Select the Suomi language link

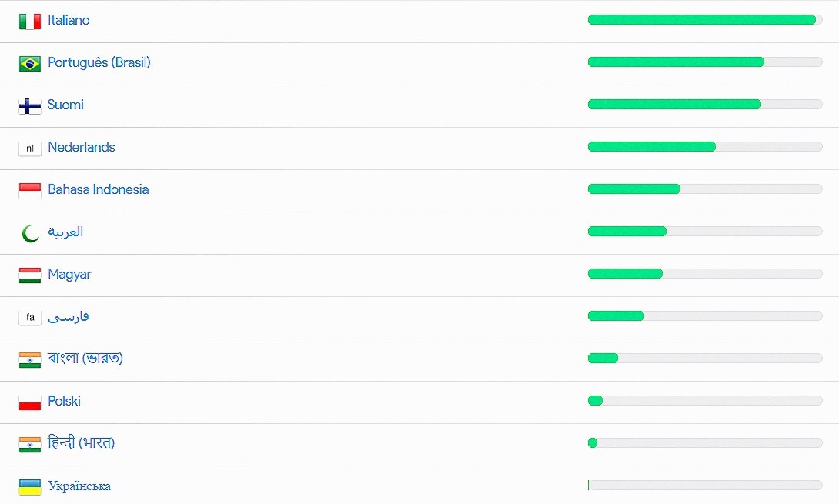(x=65, y=105)
